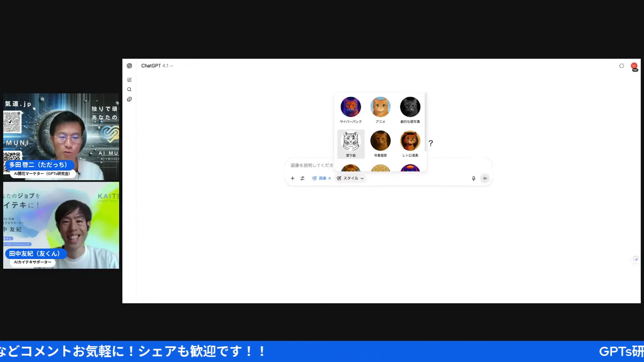Select the 劇的な顔写真 style
The width and height of the screenshot is (644, 362).
tap(410, 110)
